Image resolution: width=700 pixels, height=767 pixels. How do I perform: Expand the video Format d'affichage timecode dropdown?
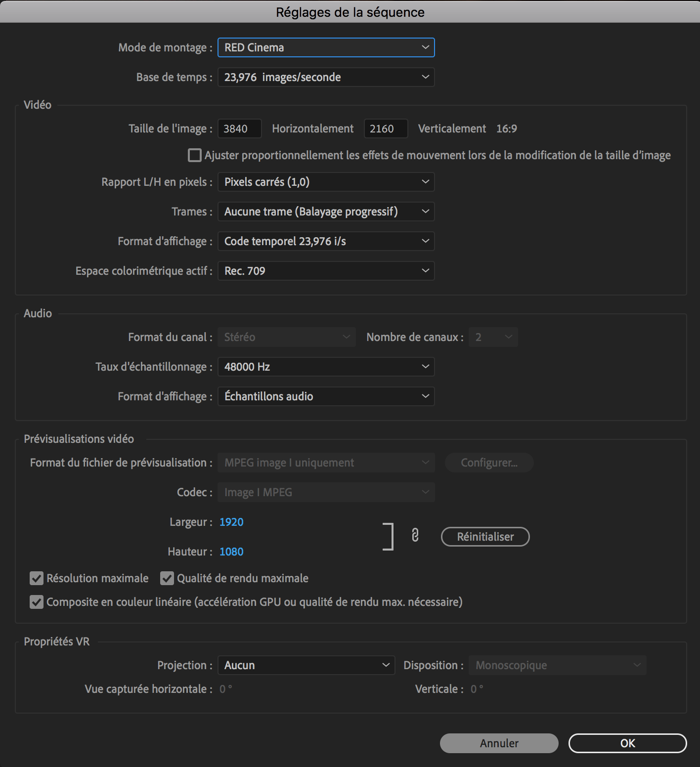(326, 241)
